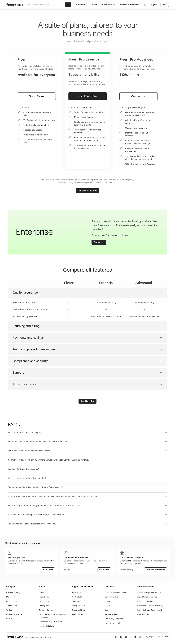Open the Facebook icon in the footer
175x644 pixels.
(x=131, y=636)
